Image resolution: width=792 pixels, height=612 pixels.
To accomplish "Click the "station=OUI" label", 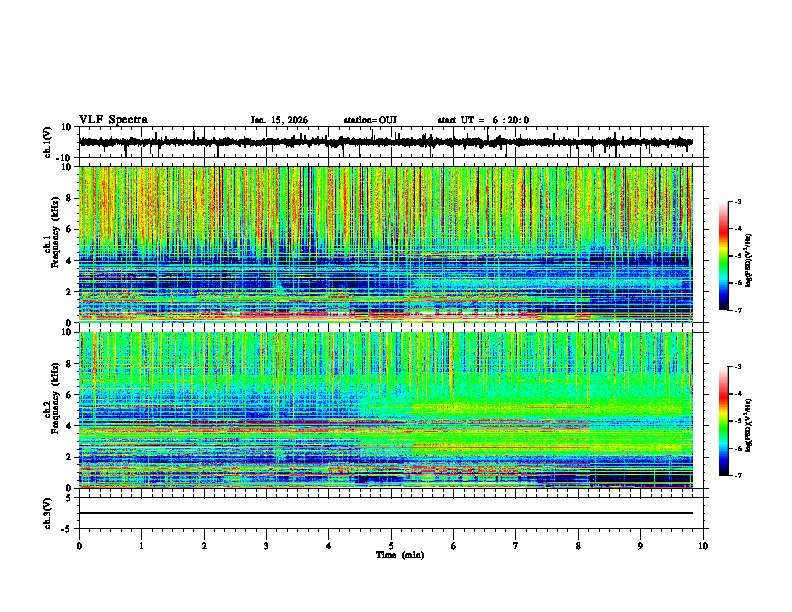I will [x=370, y=120].
